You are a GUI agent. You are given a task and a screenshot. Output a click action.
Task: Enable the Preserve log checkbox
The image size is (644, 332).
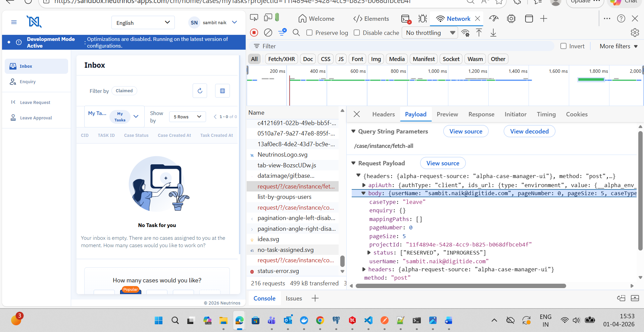309,33
